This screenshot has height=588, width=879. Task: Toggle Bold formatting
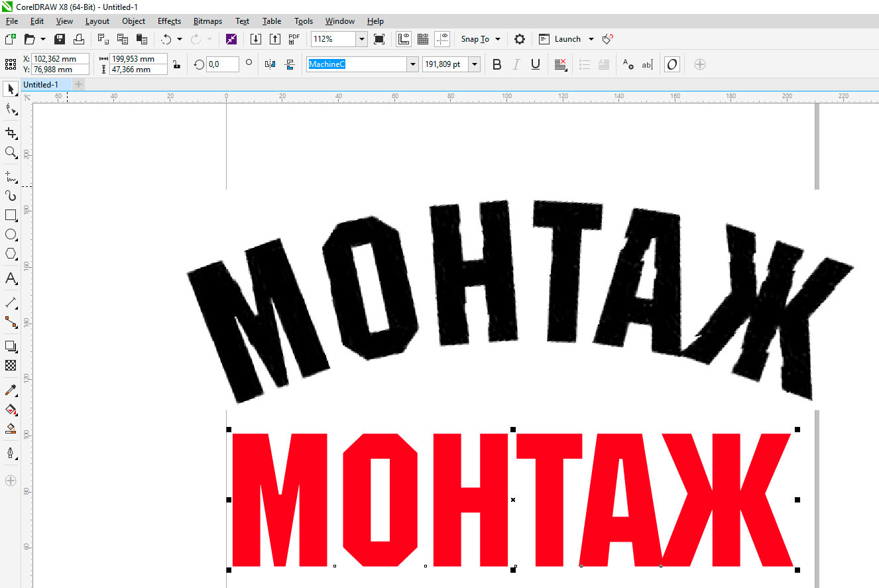(497, 64)
